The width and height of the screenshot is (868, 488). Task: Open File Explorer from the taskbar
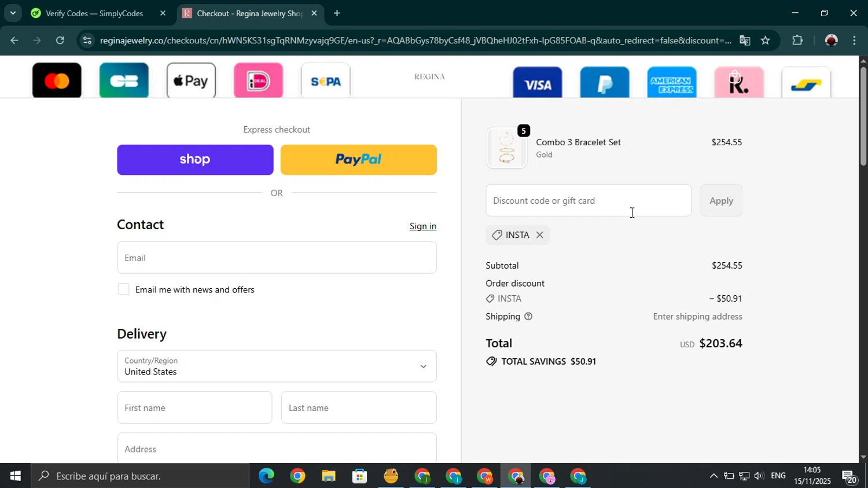[x=329, y=476]
